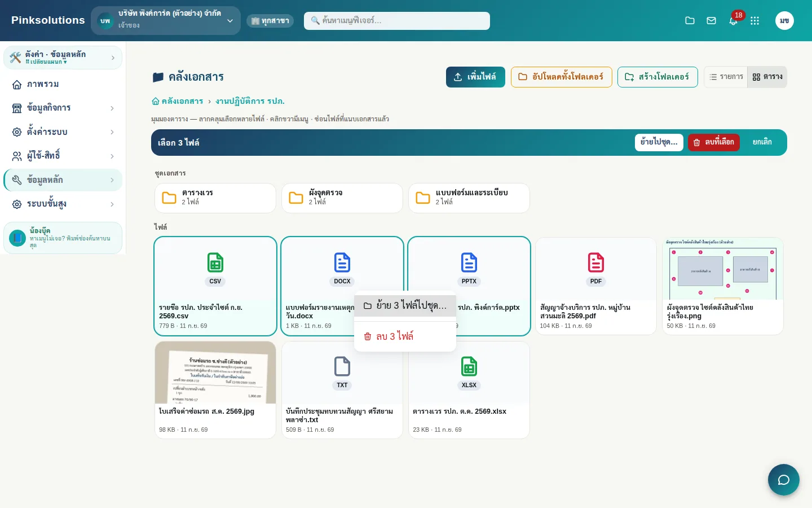Click the menu search input field
812x508 pixels.
coord(397,21)
